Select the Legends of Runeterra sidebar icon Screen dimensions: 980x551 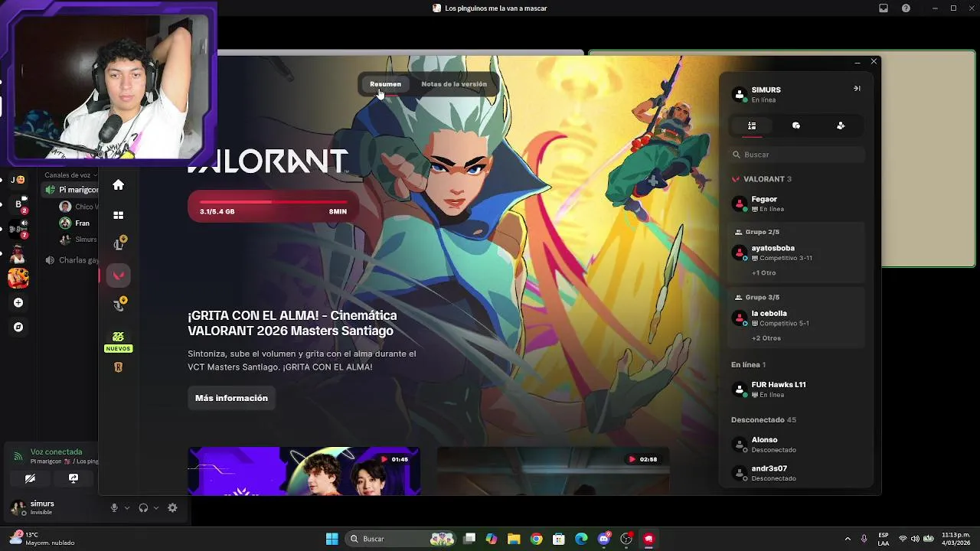pyautogui.click(x=118, y=367)
